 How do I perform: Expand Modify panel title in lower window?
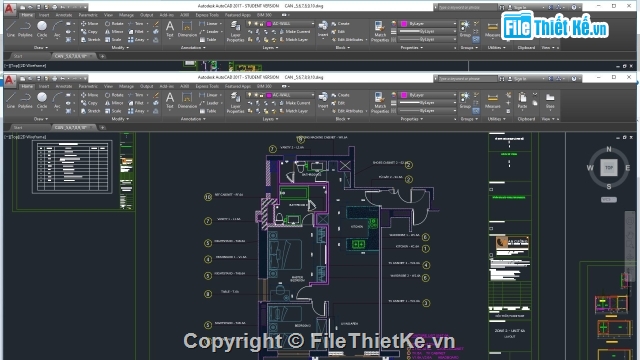(120, 119)
